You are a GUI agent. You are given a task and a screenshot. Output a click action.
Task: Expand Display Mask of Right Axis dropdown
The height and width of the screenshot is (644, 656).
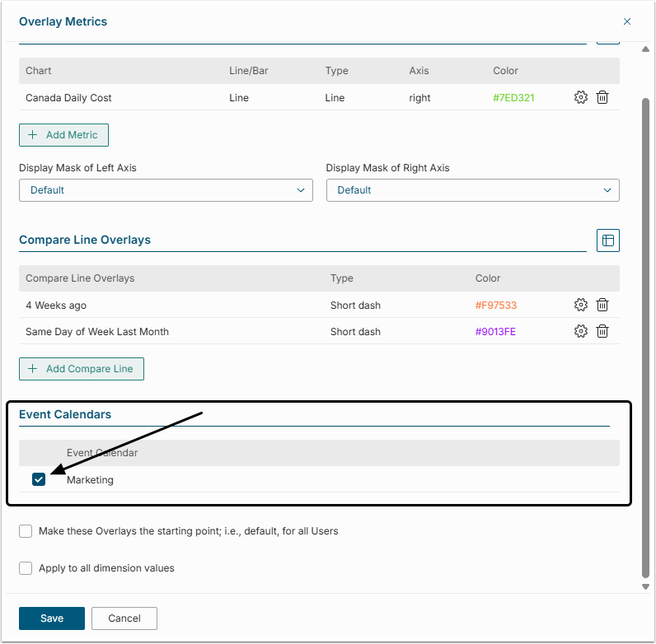click(x=472, y=190)
